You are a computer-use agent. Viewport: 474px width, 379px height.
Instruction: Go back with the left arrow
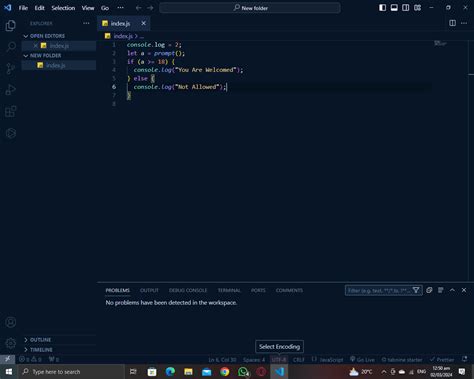[139, 8]
